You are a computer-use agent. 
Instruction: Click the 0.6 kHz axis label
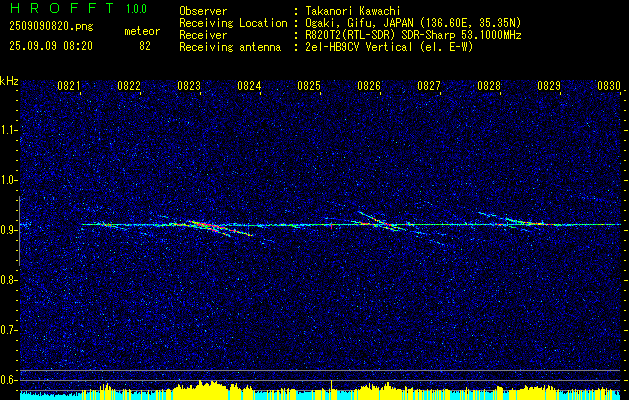pos(9,380)
